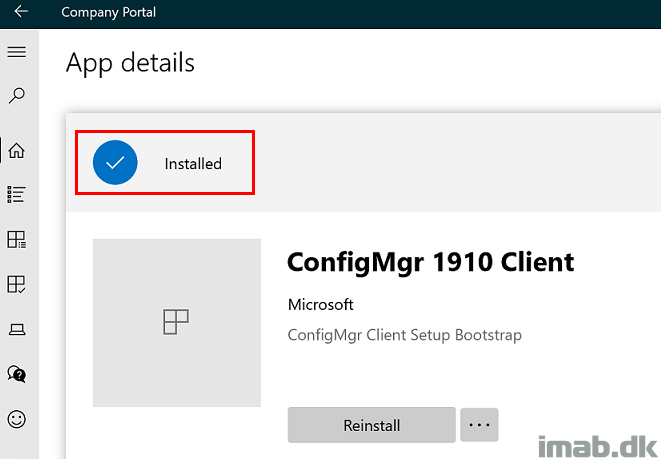Click the Microsoft publisher name
661x459 pixels.
[x=320, y=304]
